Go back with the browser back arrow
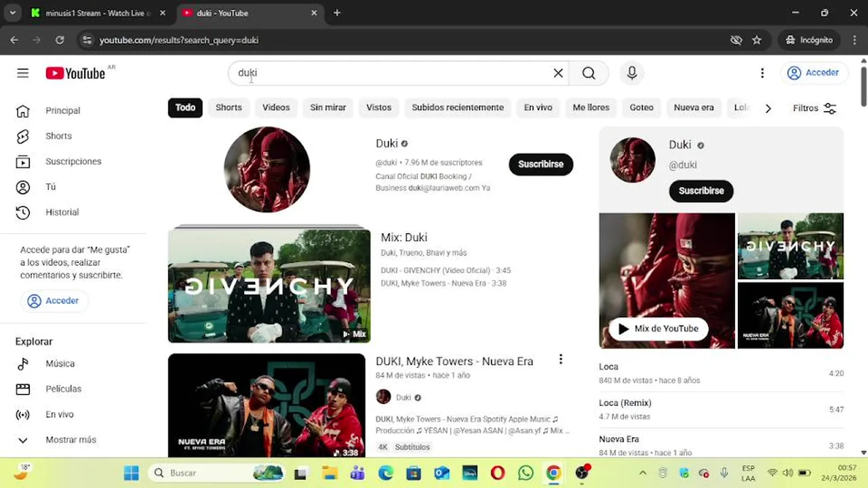The image size is (868, 488). click(14, 40)
